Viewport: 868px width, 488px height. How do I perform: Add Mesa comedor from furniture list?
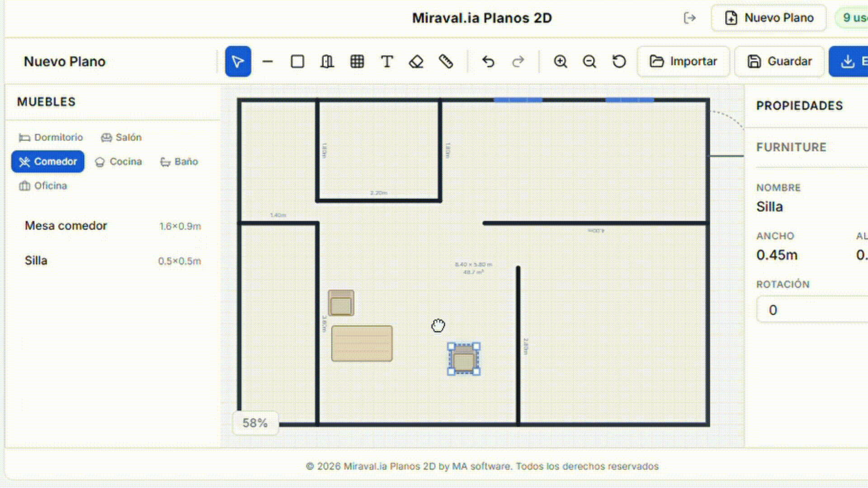pyautogui.click(x=113, y=226)
